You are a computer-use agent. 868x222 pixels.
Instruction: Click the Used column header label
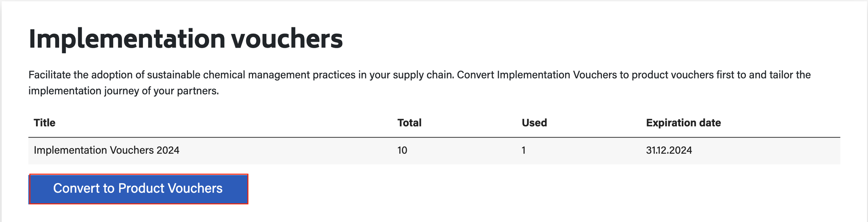[534, 123]
